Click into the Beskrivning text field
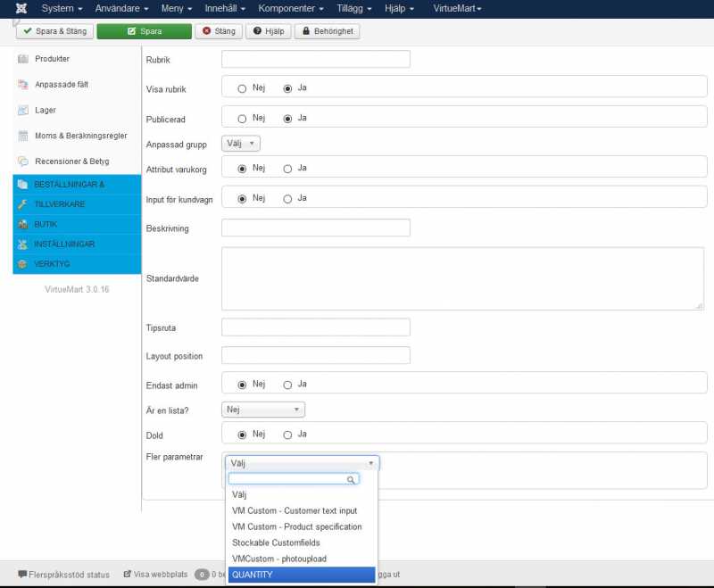Screen dimensions: 714x588 [316, 228]
